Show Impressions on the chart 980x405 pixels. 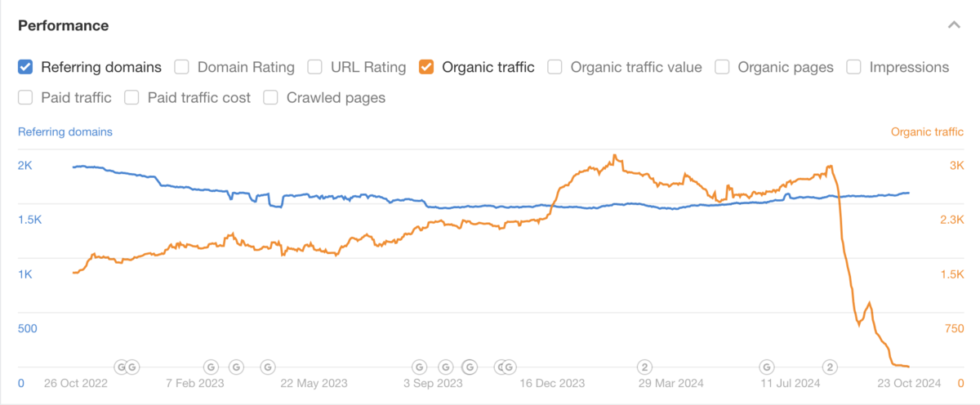pyautogui.click(x=854, y=67)
